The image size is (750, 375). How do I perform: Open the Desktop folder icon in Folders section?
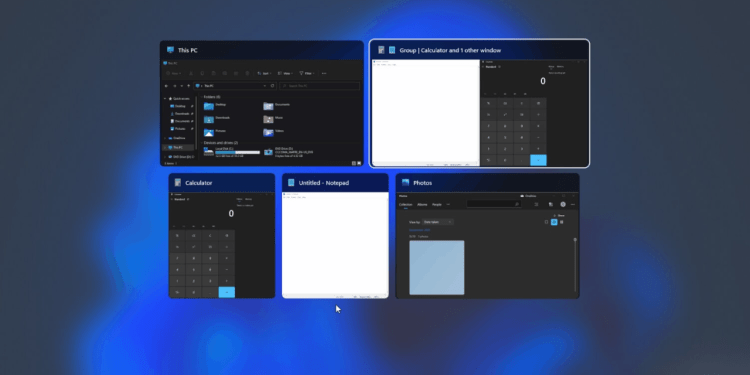click(x=209, y=106)
